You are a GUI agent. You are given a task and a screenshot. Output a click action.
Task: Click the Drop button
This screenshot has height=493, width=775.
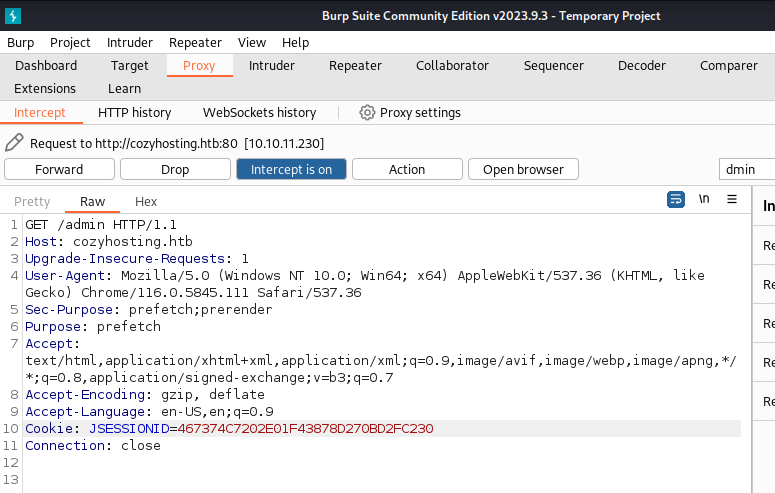[175, 169]
